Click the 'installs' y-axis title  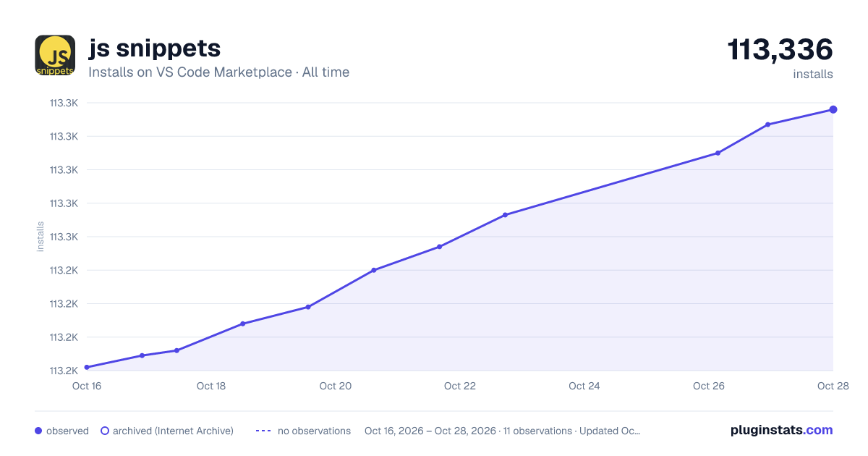point(41,237)
